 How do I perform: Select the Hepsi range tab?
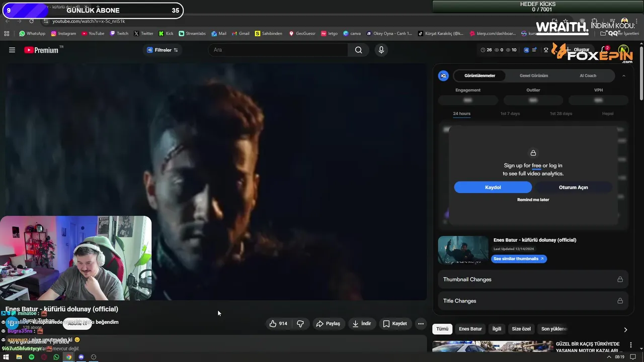click(608, 114)
